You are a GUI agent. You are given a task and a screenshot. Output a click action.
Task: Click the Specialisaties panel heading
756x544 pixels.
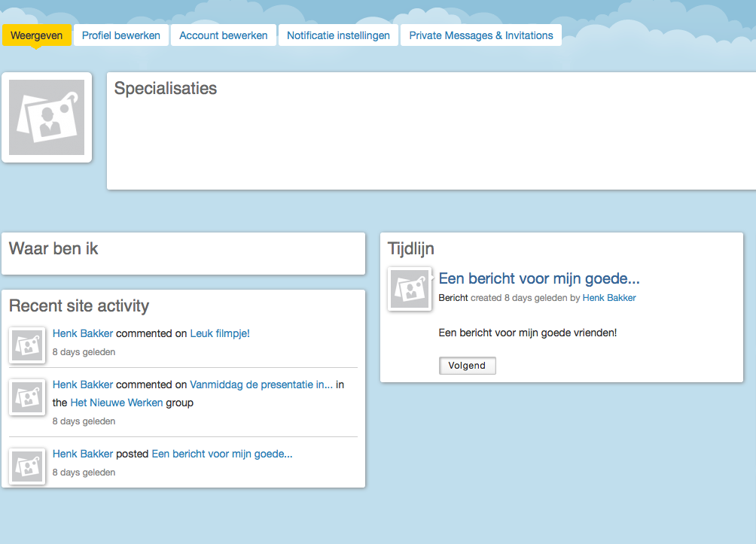pos(164,88)
